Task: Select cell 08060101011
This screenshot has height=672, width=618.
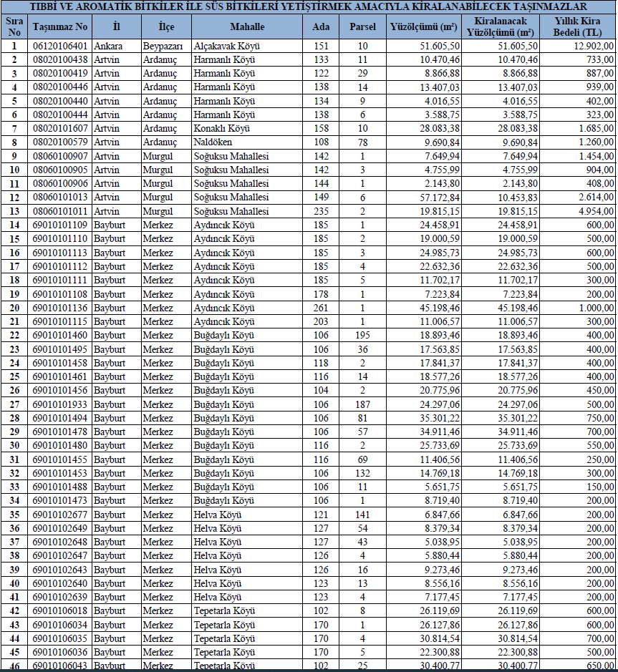Action: click(60, 211)
